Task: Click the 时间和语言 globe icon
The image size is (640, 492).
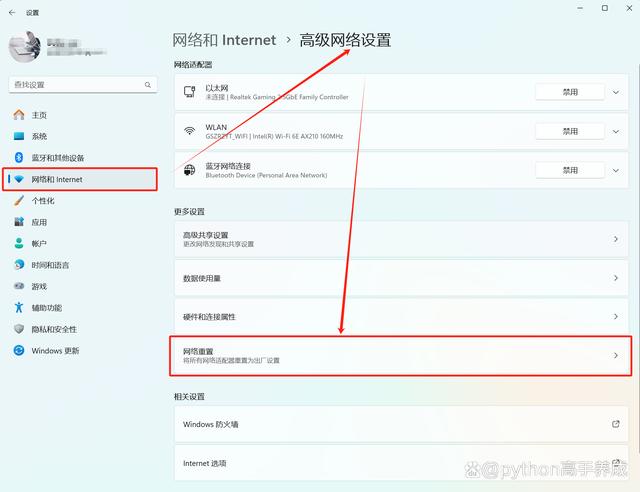Action: (x=19, y=265)
